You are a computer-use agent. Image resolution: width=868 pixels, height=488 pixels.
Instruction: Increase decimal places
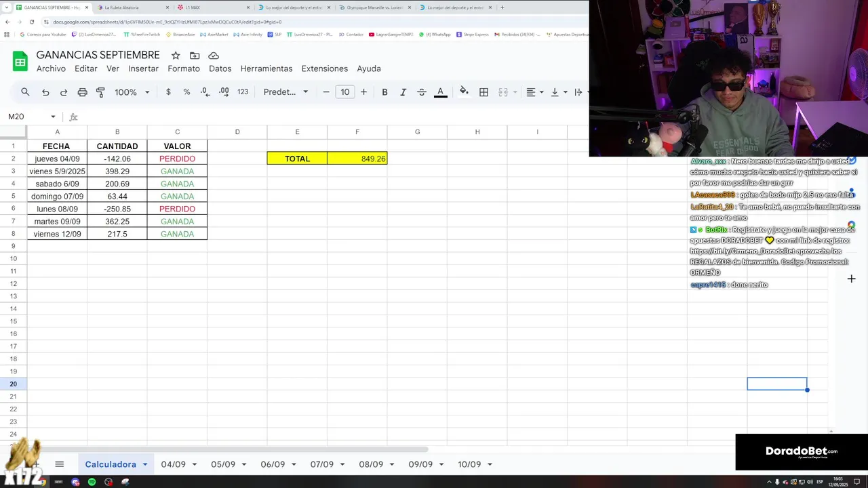224,92
